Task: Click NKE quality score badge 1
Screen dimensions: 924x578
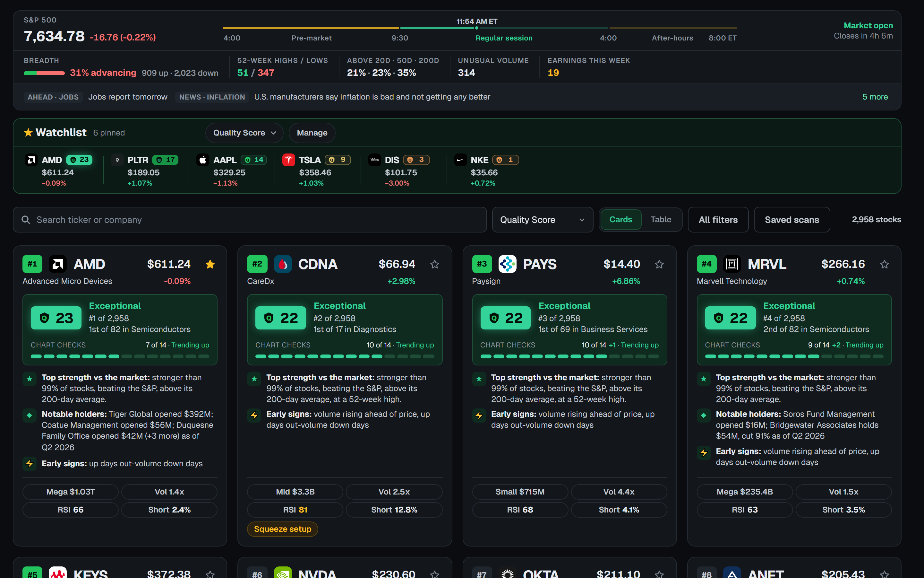Action: tap(506, 160)
